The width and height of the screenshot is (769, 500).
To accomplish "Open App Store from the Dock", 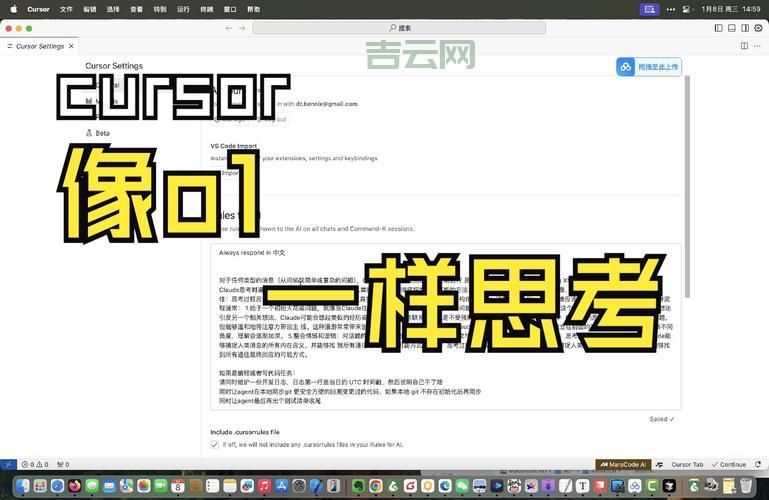I will [x=282, y=486].
